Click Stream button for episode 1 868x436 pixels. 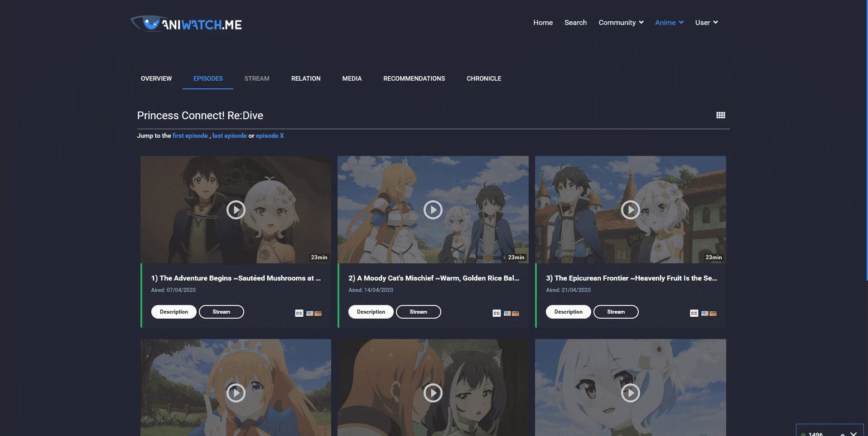click(222, 312)
